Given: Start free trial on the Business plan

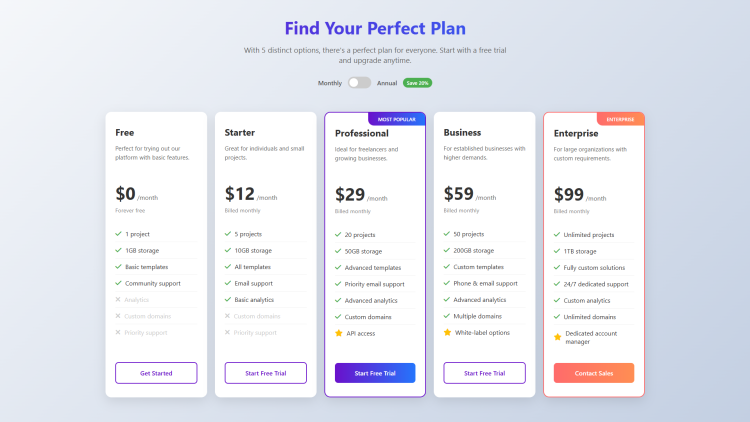Looking at the screenshot, I should [x=484, y=373].
